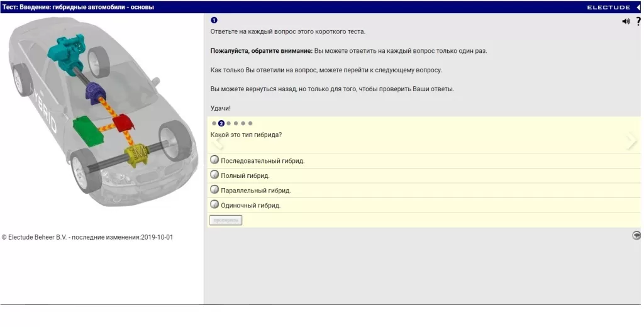Click the text Удачи!
Image resolution: width=644 pixels, height=327 pixels.
pyautogui.click(x=221, y=108)
